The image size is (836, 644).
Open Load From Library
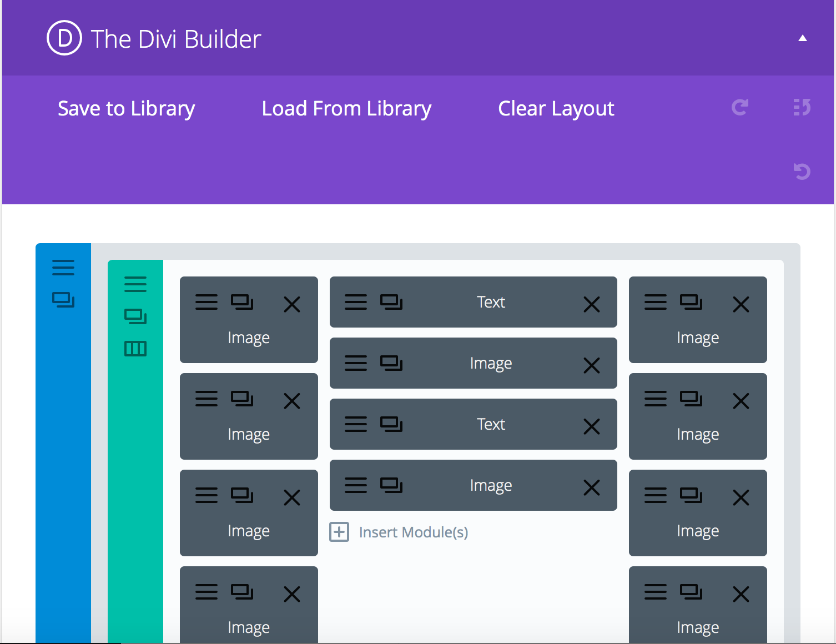tap(346, 108)
